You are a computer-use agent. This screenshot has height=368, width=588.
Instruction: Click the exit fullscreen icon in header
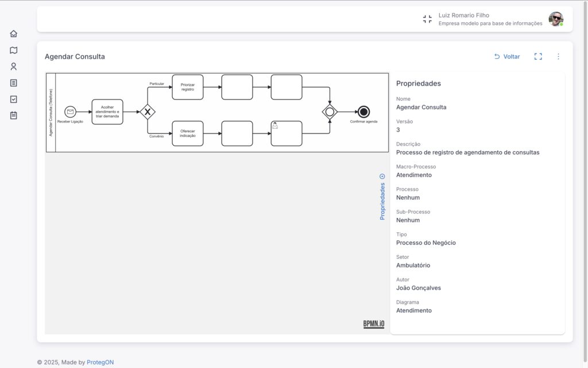[x=427, y=19]
